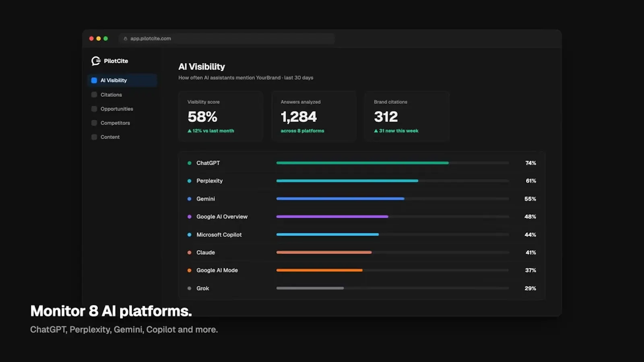Screen dimensions: 644x362
Task: Click the Microsoft Copilot label
Action: pos(219,234)
